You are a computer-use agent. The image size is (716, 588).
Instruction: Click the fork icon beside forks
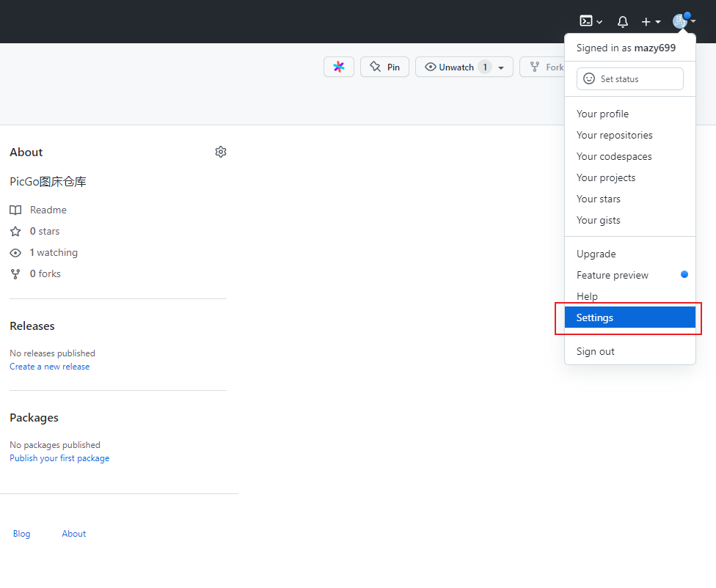click(x=15, y=274)
